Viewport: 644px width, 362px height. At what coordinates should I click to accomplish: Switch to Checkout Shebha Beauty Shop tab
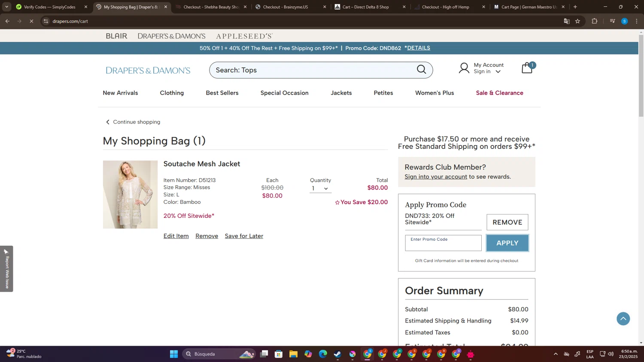pos(211,7)
